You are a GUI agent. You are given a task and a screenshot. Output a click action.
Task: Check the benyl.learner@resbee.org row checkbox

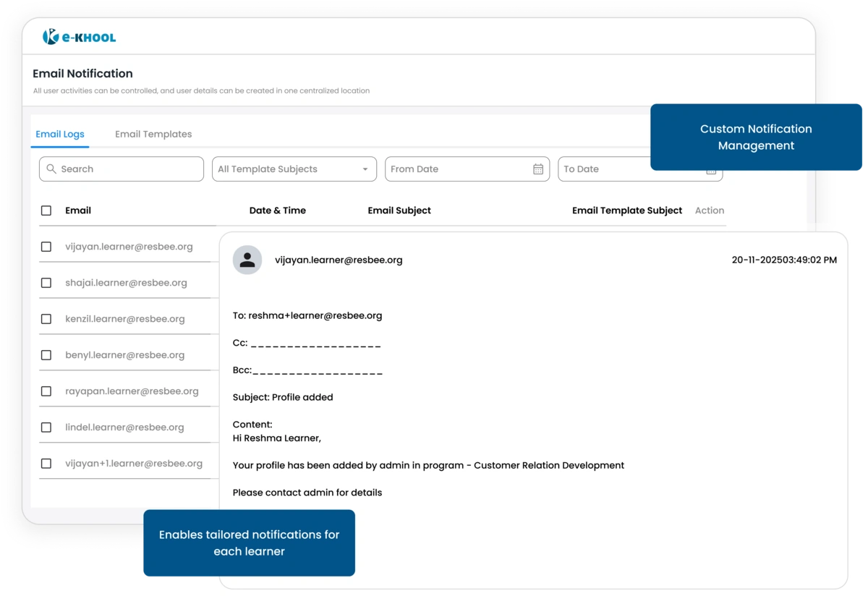coord(46,354)
